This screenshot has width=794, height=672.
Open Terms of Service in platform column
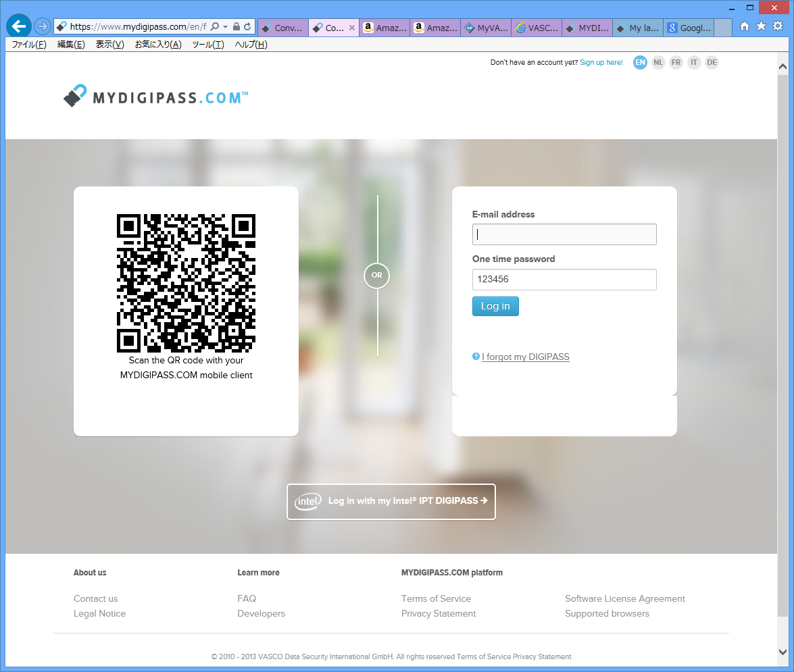pyautogui.click(x=436, y=598)
